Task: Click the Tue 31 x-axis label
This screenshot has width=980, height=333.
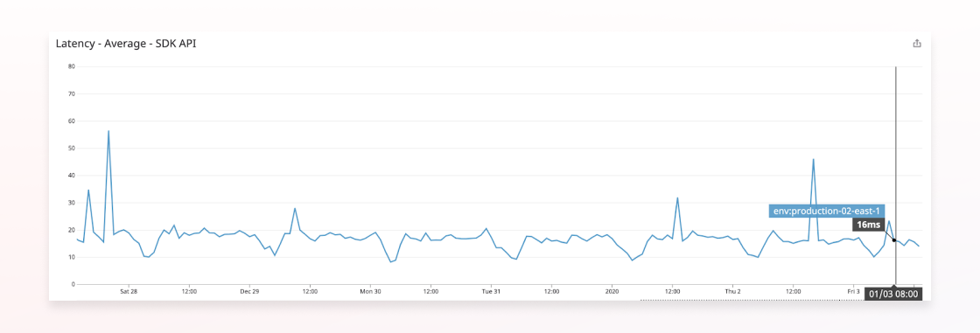Action: (x=491, y=292)
